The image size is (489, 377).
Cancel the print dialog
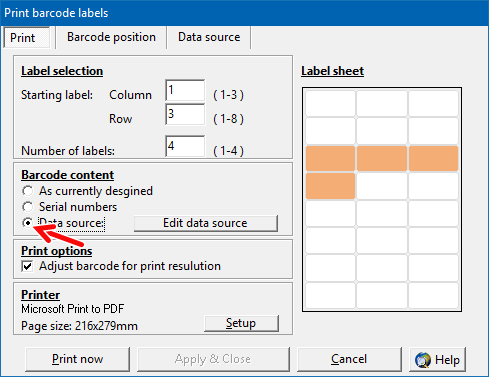(x=349, y=359)
